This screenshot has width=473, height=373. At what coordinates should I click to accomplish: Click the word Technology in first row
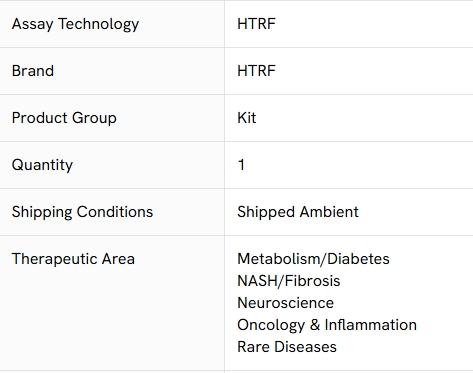pyautogui.click(x=99, y=24)
